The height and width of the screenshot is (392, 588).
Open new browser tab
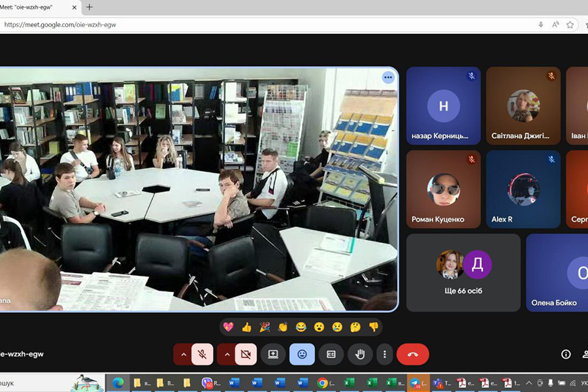[90, 7]
